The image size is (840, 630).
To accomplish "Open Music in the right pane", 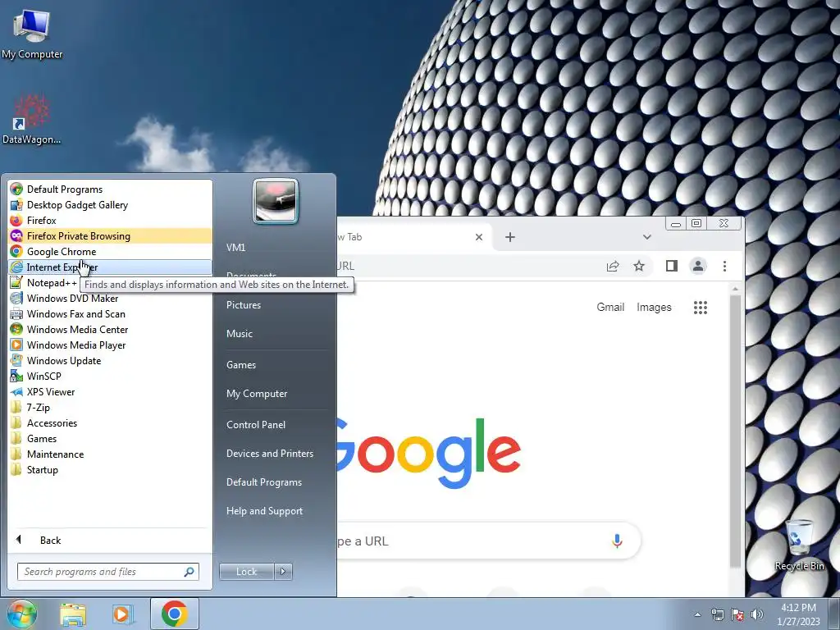I will click(x=276, y=334).
